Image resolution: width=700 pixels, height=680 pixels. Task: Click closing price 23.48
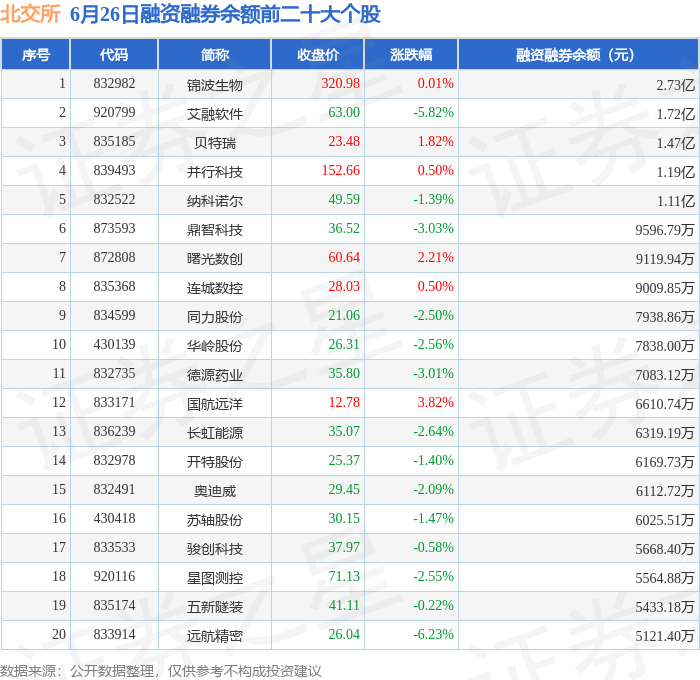(344, 142)
